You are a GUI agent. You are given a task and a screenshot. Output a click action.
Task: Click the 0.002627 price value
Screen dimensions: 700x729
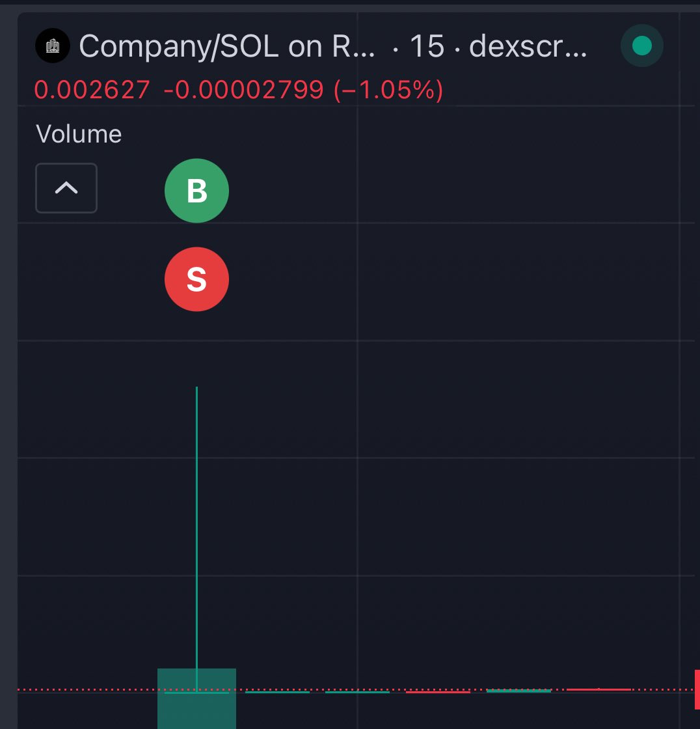click(x=92, y=90)
